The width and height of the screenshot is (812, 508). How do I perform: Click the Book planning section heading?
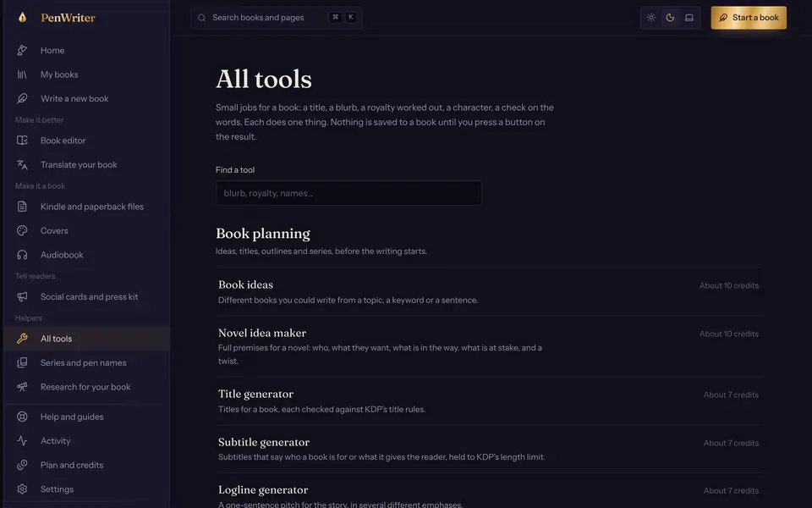[263, 234]
